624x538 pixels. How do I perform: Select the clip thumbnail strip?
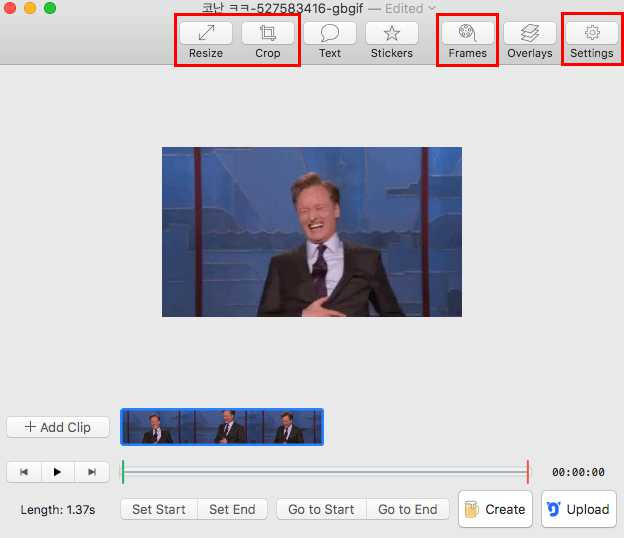[x=222, y=427]
